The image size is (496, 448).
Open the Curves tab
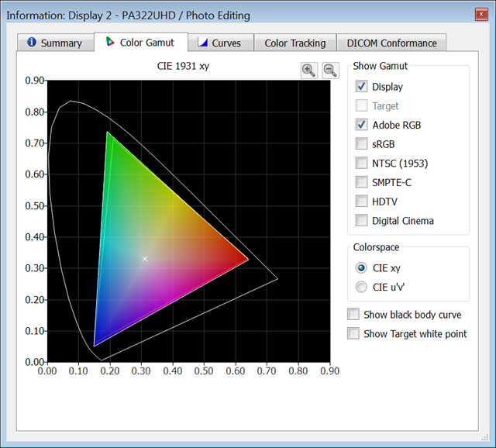coord(219,43)
